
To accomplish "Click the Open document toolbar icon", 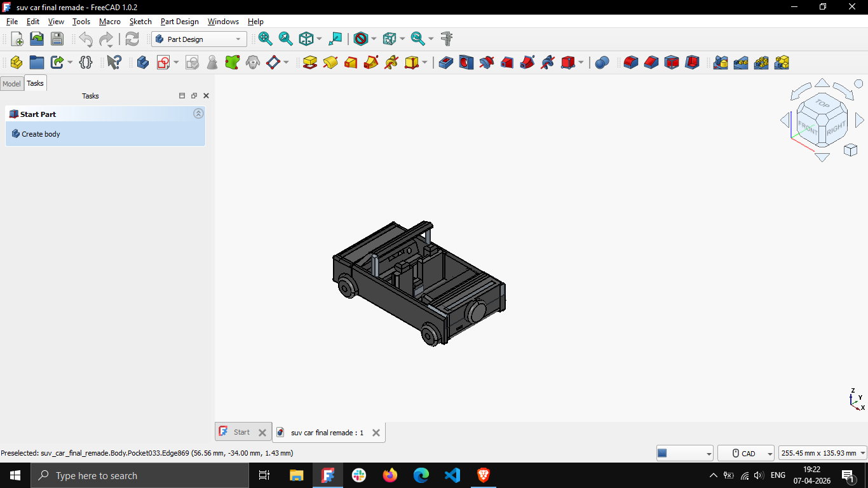I will 37,39.
